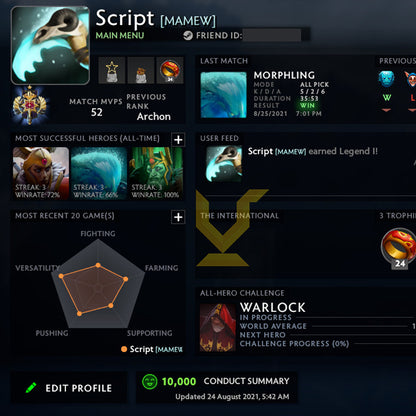Go to Main Menu
Image resolution: width=416 pixels, height=416 pixels.
click(120, 35)
